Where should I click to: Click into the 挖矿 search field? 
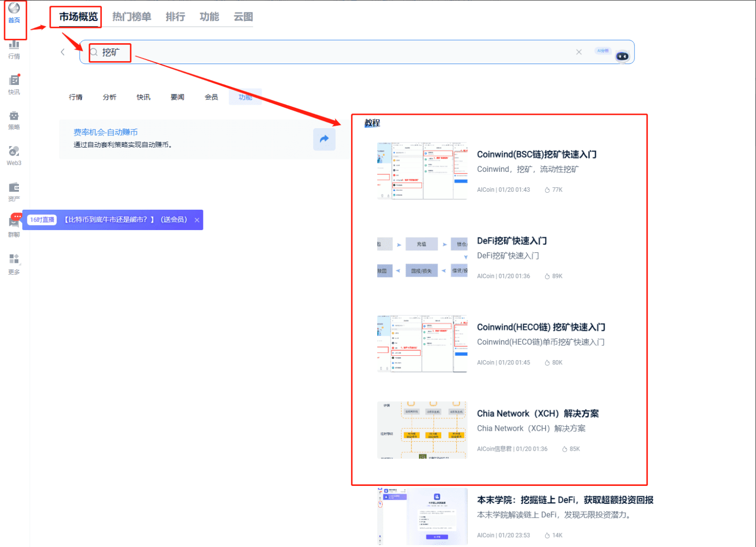tap(357, 52)
